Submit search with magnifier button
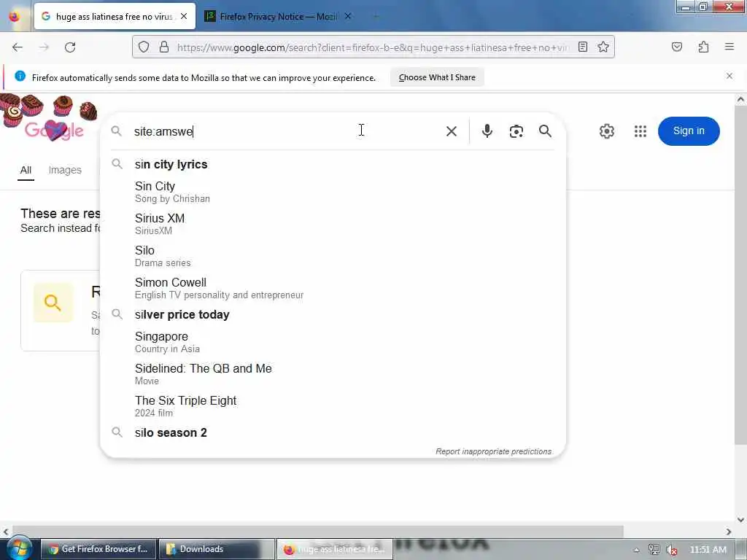This screenshot has width=747, height=560. click(546, 131)
